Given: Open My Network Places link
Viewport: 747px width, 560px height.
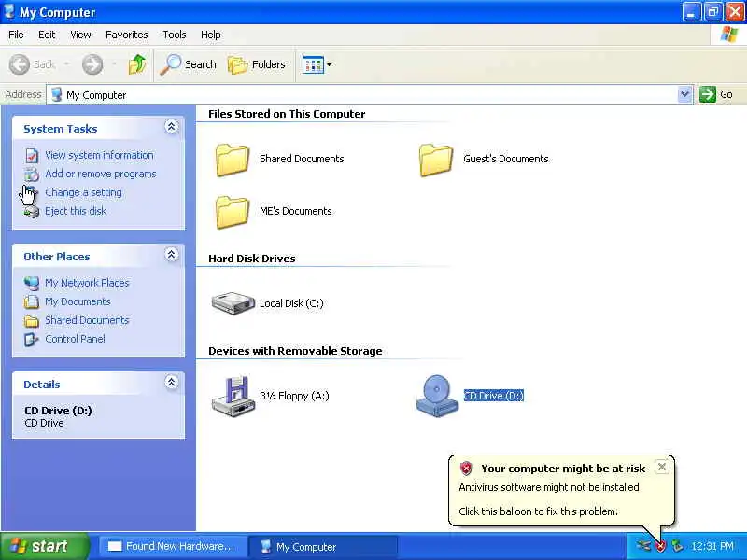Looking at the screenshot, I should tap(87, 283).
